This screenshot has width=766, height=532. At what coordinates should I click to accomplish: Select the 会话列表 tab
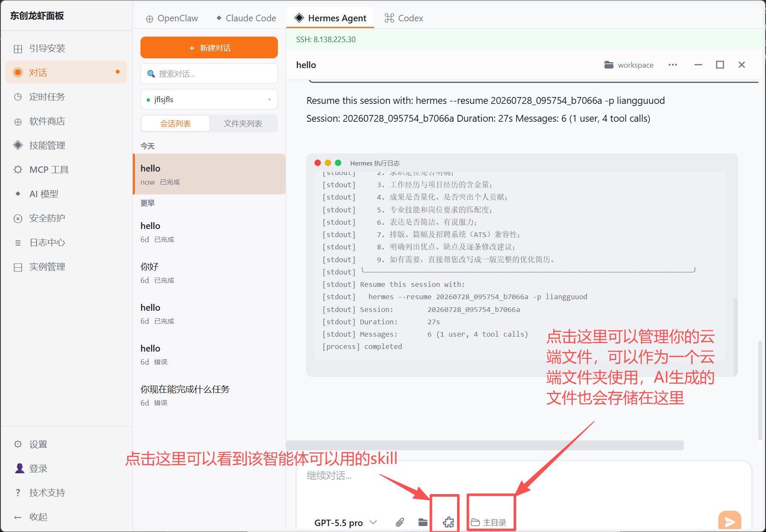[175, 123]
